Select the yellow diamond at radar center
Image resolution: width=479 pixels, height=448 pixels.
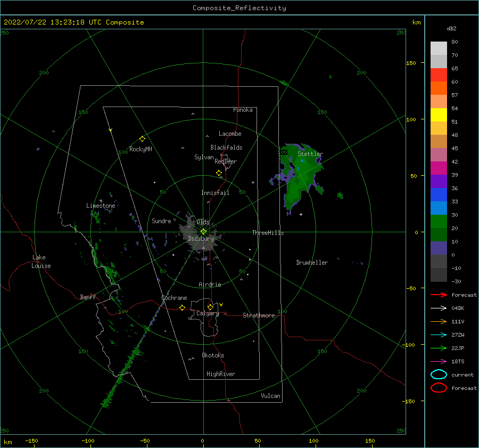click(203, 232)
